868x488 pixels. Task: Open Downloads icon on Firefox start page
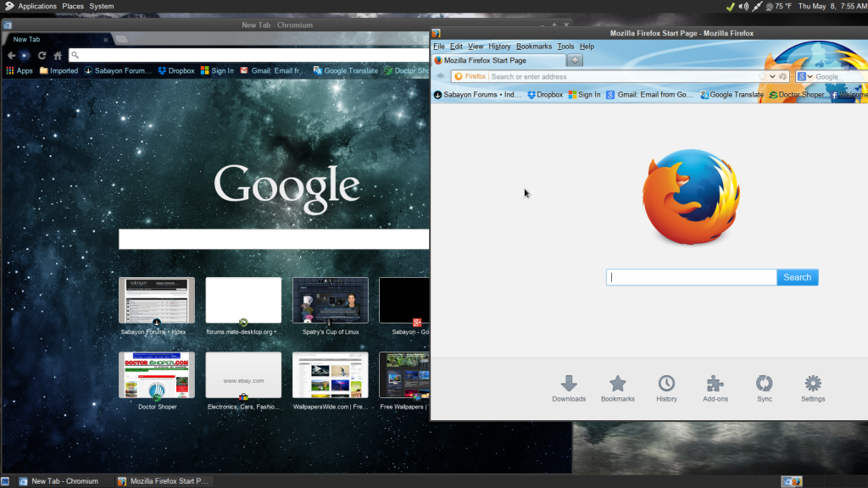pos(569,388)
